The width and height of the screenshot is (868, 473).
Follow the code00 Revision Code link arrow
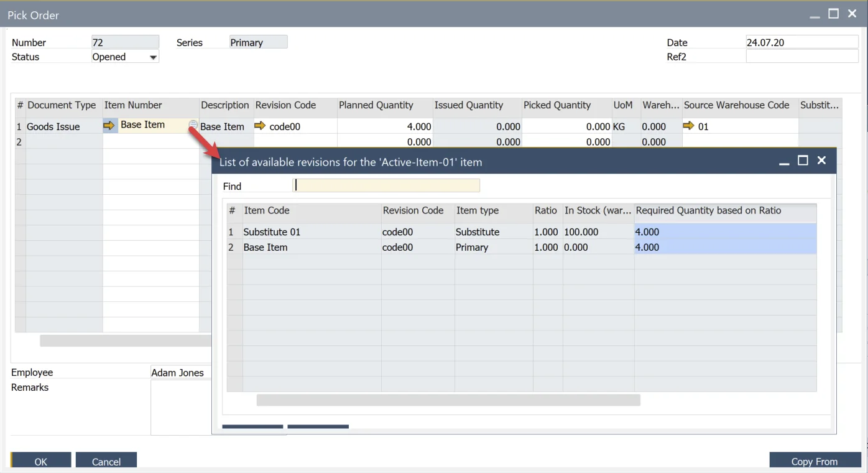point(260,125)
